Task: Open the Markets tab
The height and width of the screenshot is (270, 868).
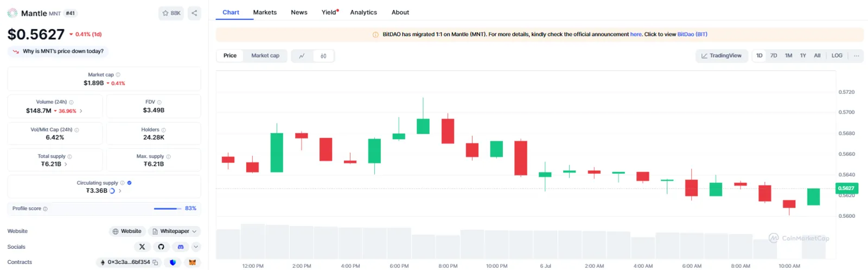Action: 265,12
